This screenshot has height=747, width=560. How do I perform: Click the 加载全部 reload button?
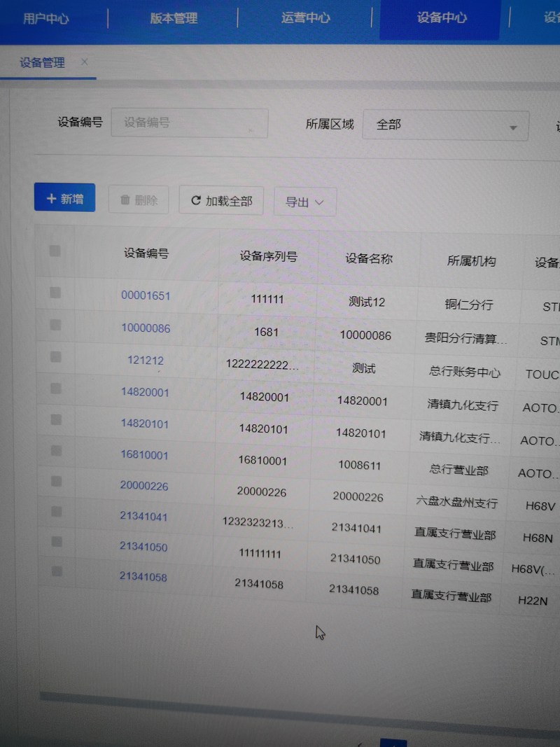tap(221, 201)
